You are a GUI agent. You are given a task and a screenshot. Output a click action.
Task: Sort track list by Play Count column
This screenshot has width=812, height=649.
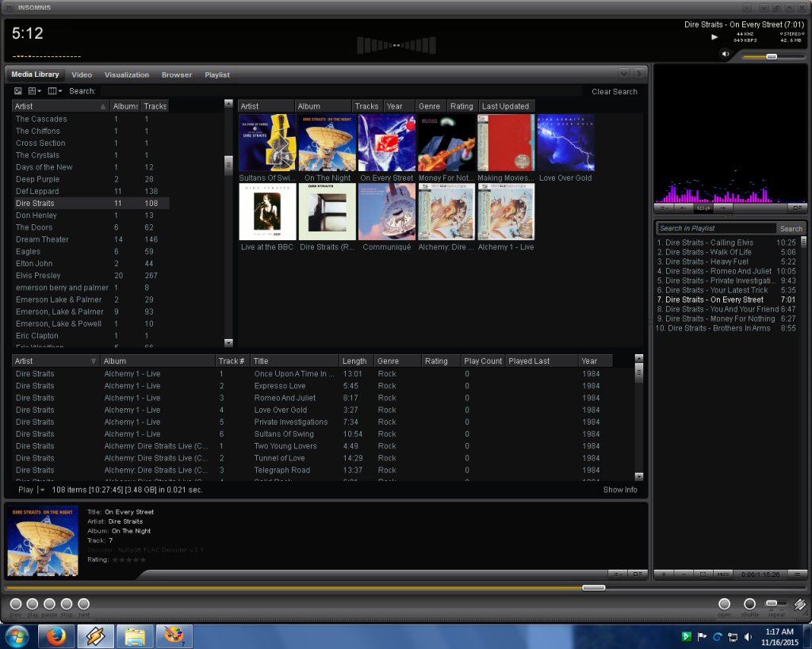[483, 361]
